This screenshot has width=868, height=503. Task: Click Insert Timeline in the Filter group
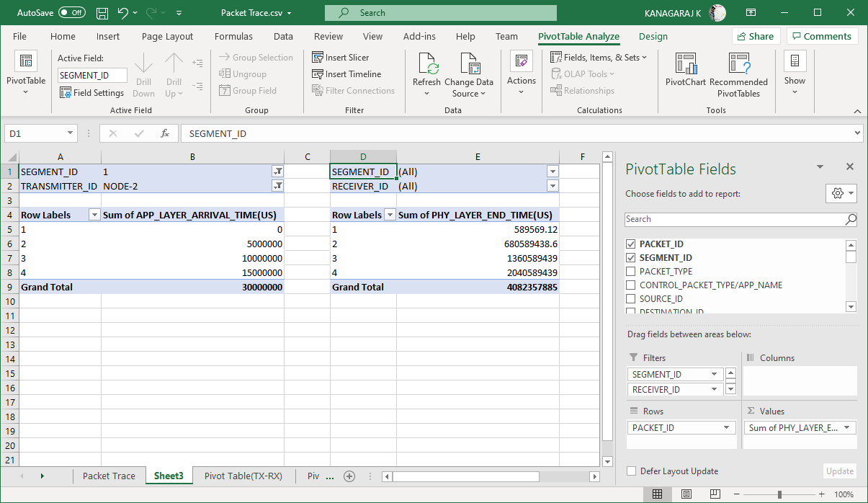tap(346, 74)
